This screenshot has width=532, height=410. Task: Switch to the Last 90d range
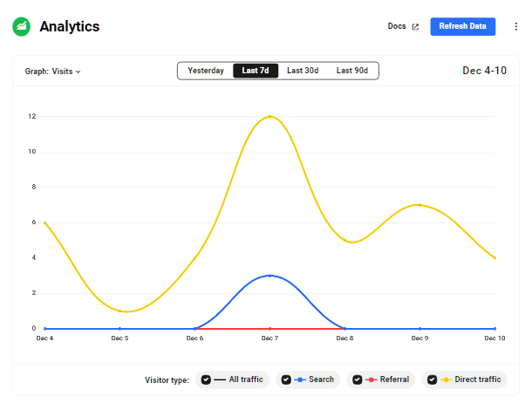click(x=352, y=71)
